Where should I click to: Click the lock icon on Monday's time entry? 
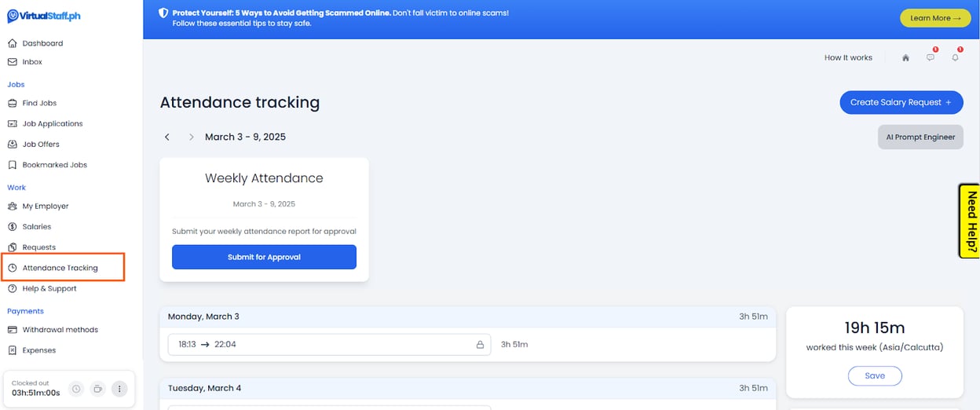pyautogui.click(x=480, y=345)
